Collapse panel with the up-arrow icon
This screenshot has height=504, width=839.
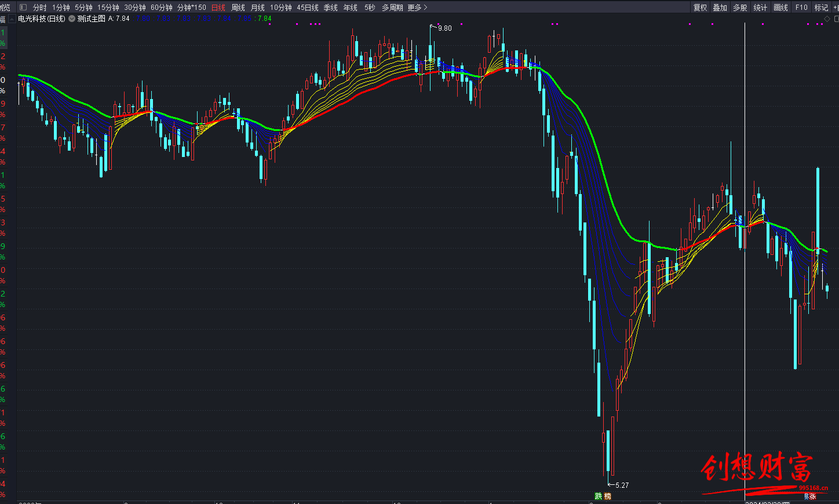pyautogui.click(x=12, y=19)
